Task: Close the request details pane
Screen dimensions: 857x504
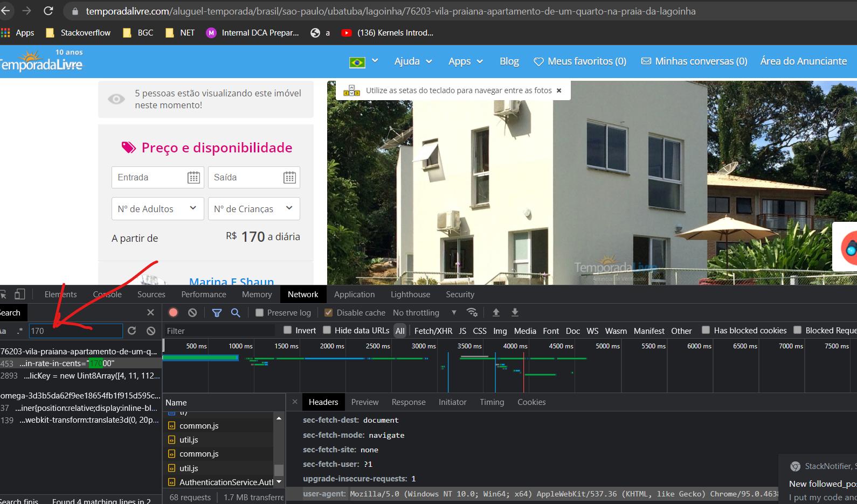Action: [294, 402]
